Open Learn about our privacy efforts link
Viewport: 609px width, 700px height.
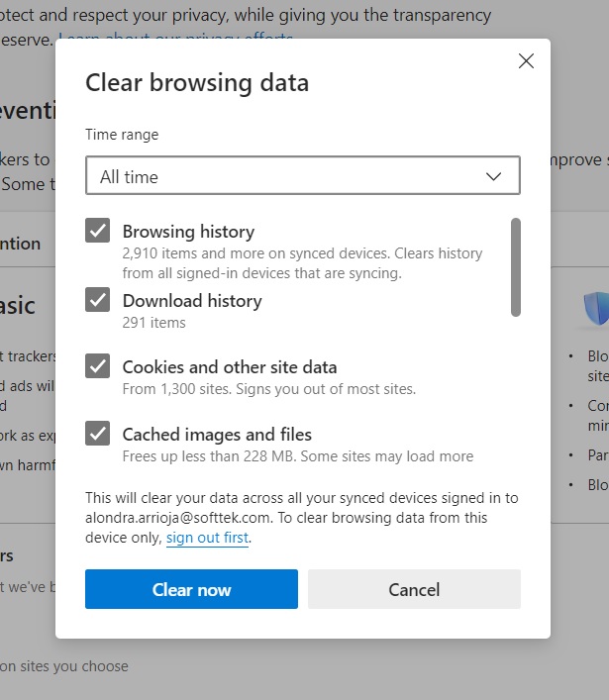point(176,40)
